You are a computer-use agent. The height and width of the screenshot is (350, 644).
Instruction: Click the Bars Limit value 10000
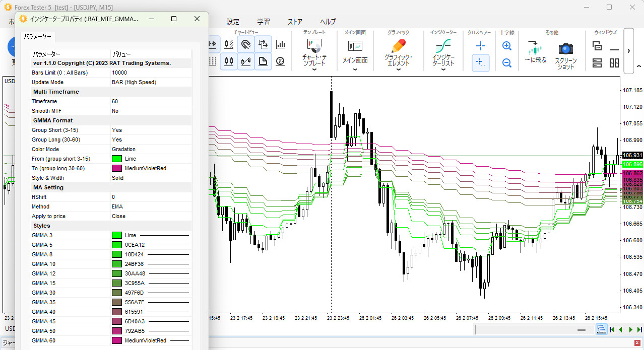coord(151,73)
